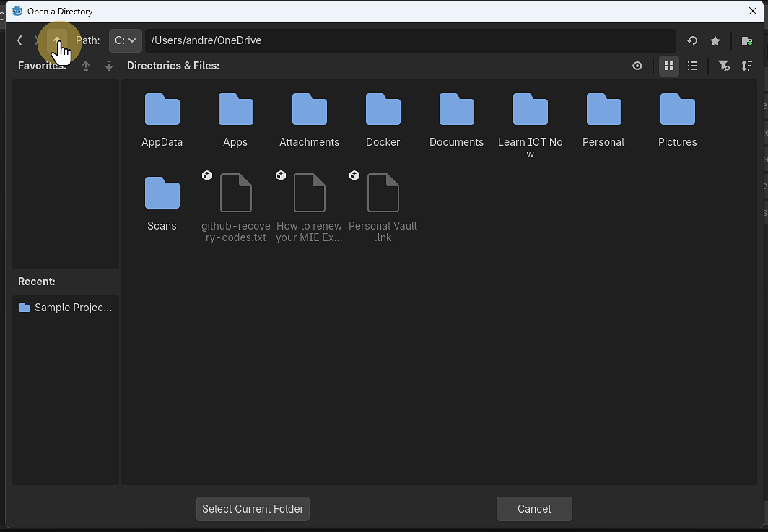Move the selected favorite down
This screenshot has width=768, height=532.
click(x=108, y=66)
